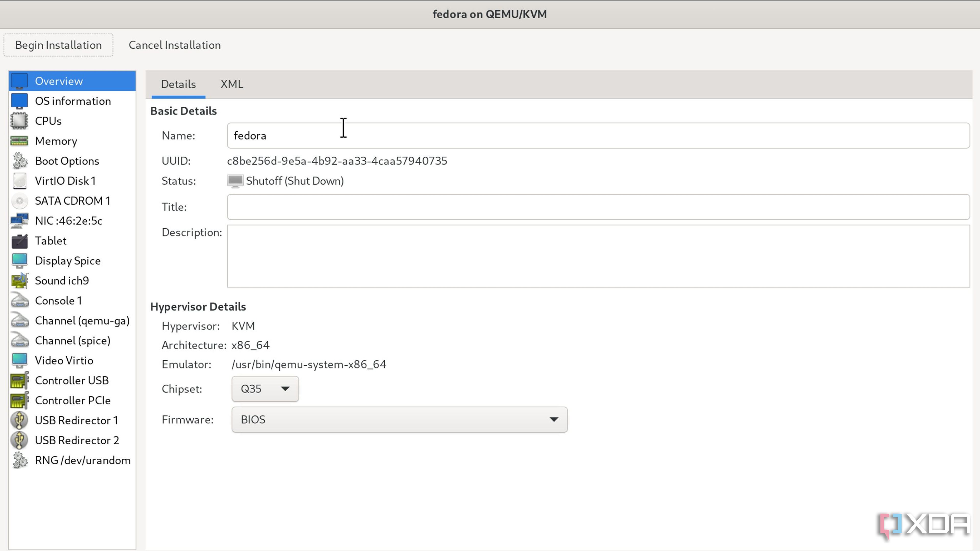980x551 pixels.
Task: Select Channel (spice) row in hardware list
Action: [72, 340]
